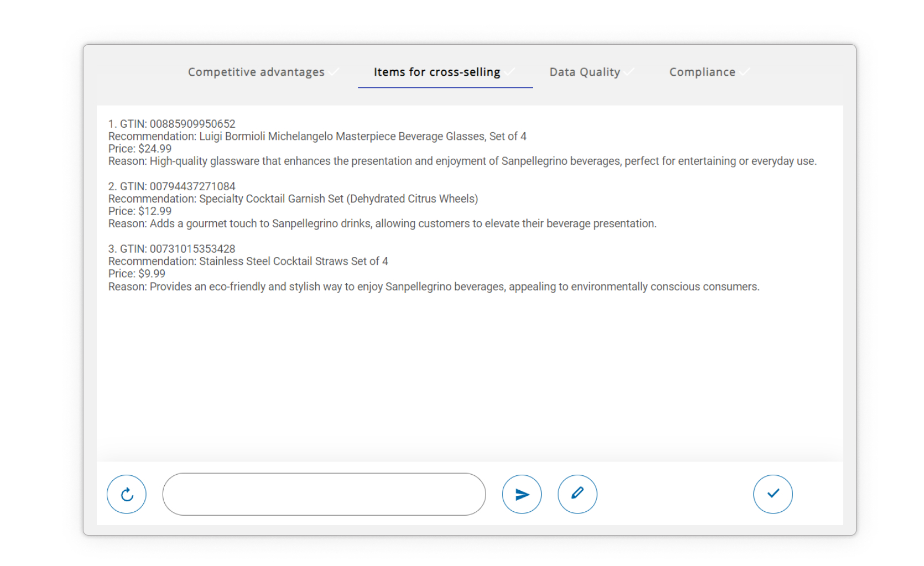Confirm with the checkmark icon button
924x566 pixels.
[x=772, y=494]
